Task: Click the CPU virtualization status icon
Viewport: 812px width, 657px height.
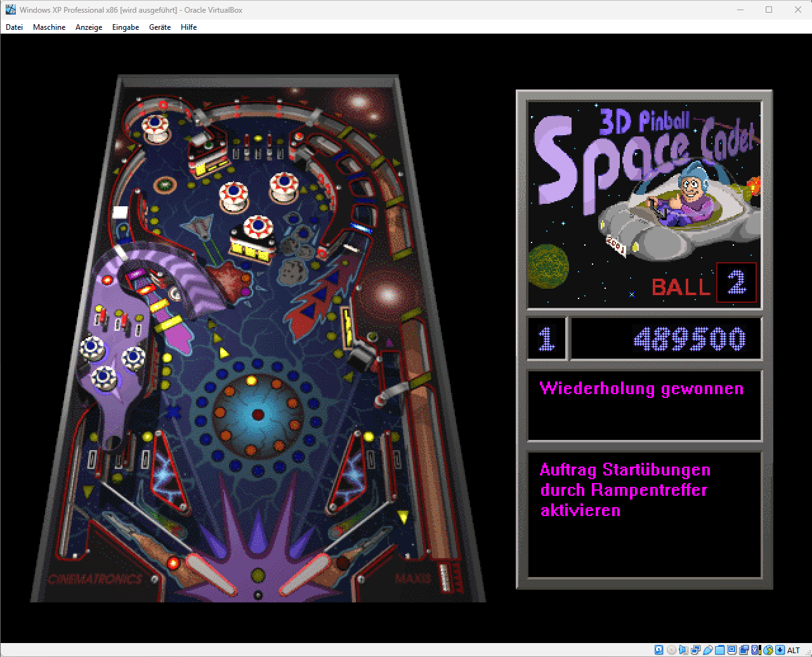Action: click(756, 650)
